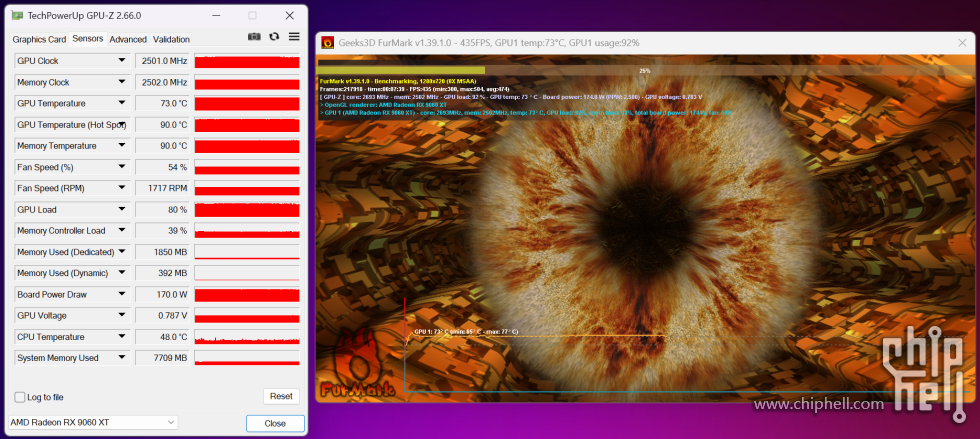980x439 pixels.
Task: Click the 54 % fan speed value
Action: tap(162, 168)
